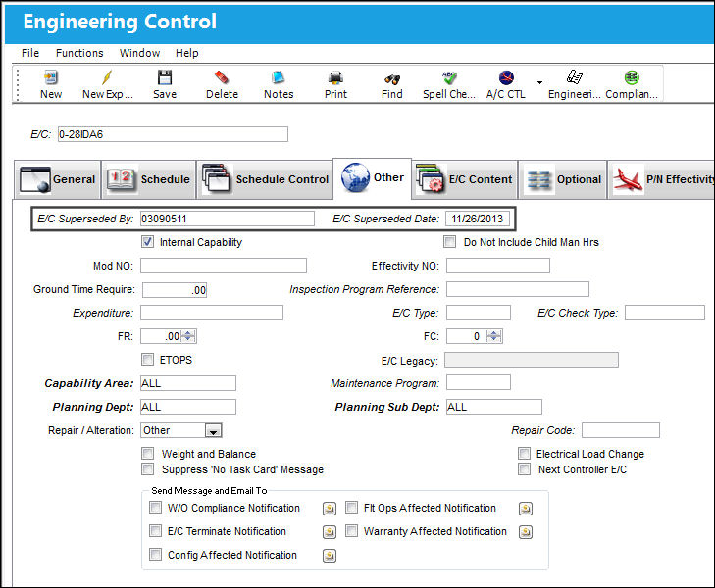Enable the ETOPS checkbox

pos(147,360)
